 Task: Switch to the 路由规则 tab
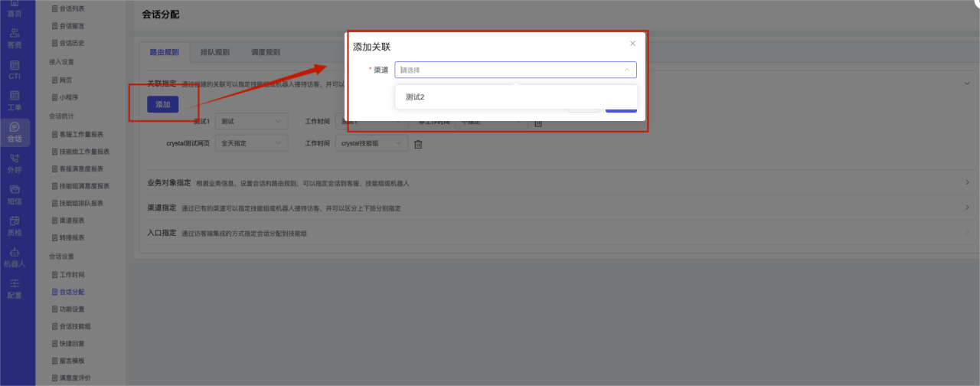(164, 52)
